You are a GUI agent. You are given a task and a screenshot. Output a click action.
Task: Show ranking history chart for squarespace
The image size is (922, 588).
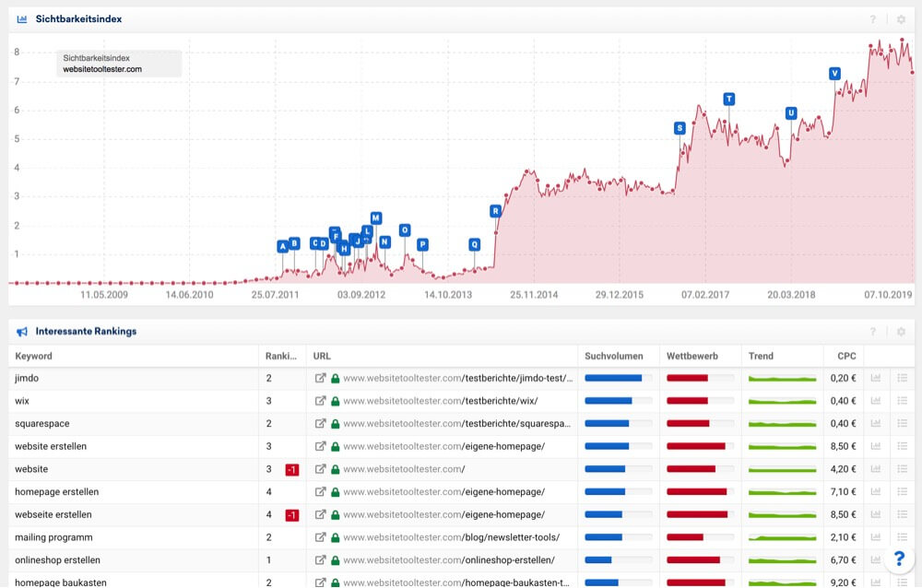pos(876,423)
